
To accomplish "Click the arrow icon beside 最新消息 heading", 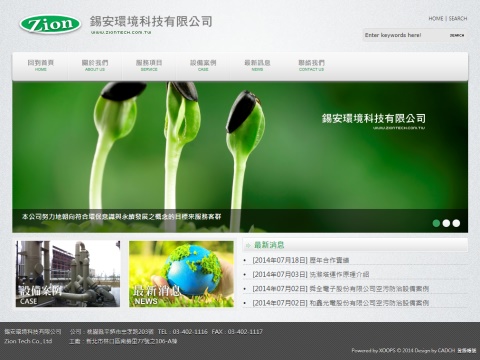I will coord(248,246).
